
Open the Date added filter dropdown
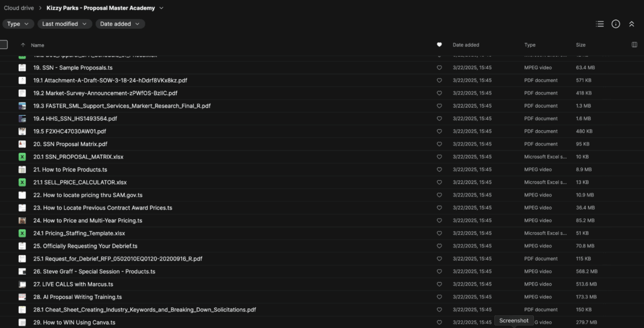pyautogui.click(x=120, y=24)
